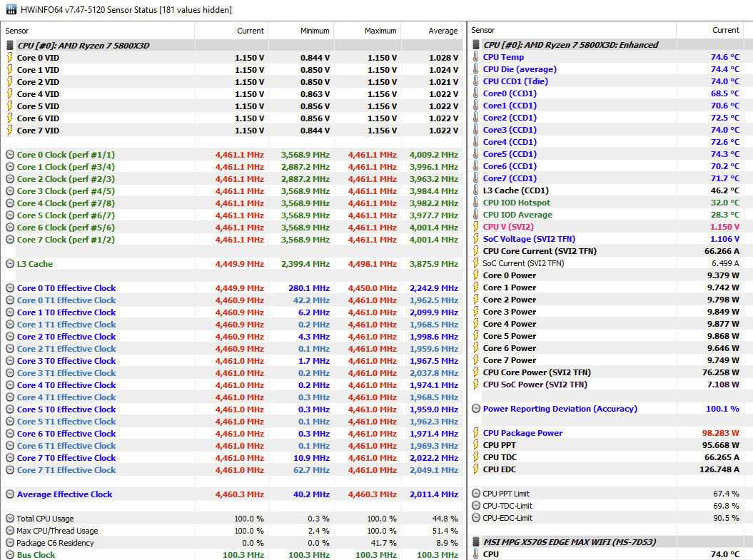Click the thermometer icon for L3 Cache (CCD1)
The image size is (753, 560).
coord(476,190)
